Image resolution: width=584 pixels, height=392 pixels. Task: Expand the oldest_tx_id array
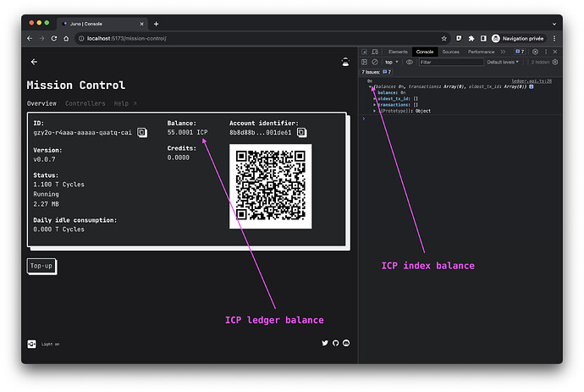tap(374, 99)
